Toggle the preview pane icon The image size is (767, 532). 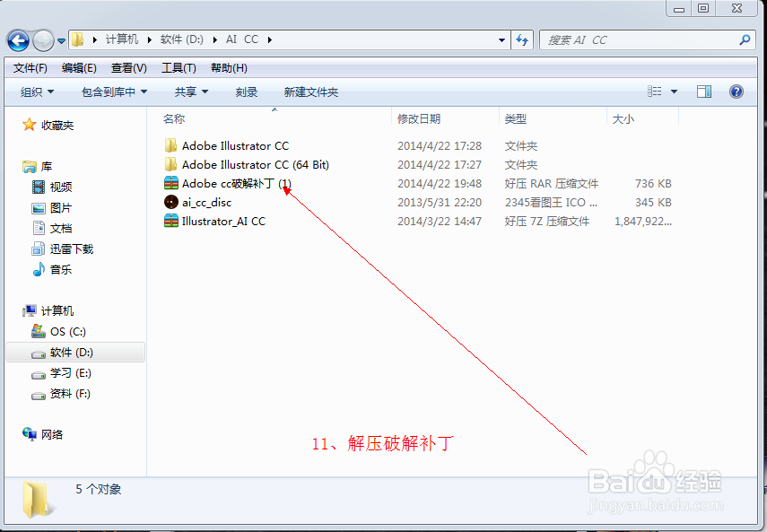(x=704, y=92)
